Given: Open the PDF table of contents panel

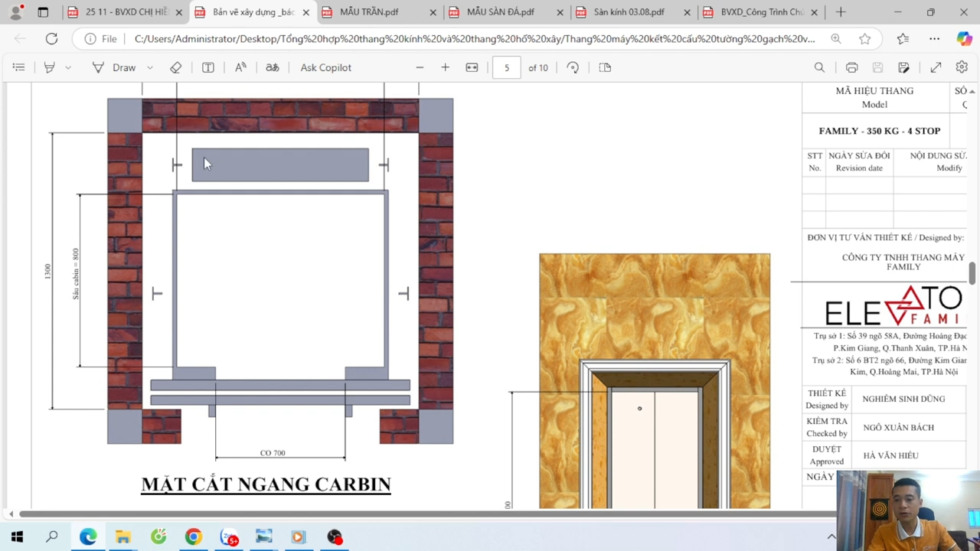Looking at the screenshot, I should (x=18, y=67).
